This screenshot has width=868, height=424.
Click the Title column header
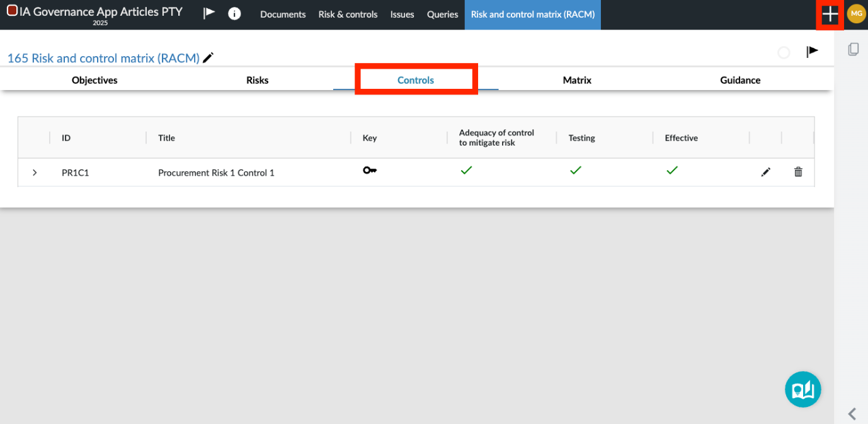[166, 138]
